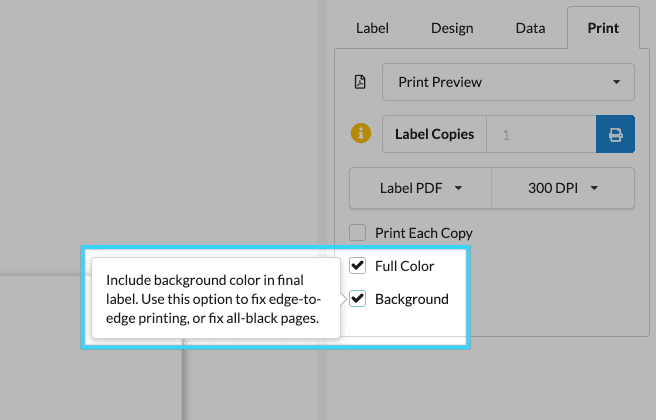
Task: Click the Label Copies button
Action: pyautogui.click(x=434, y=134)
